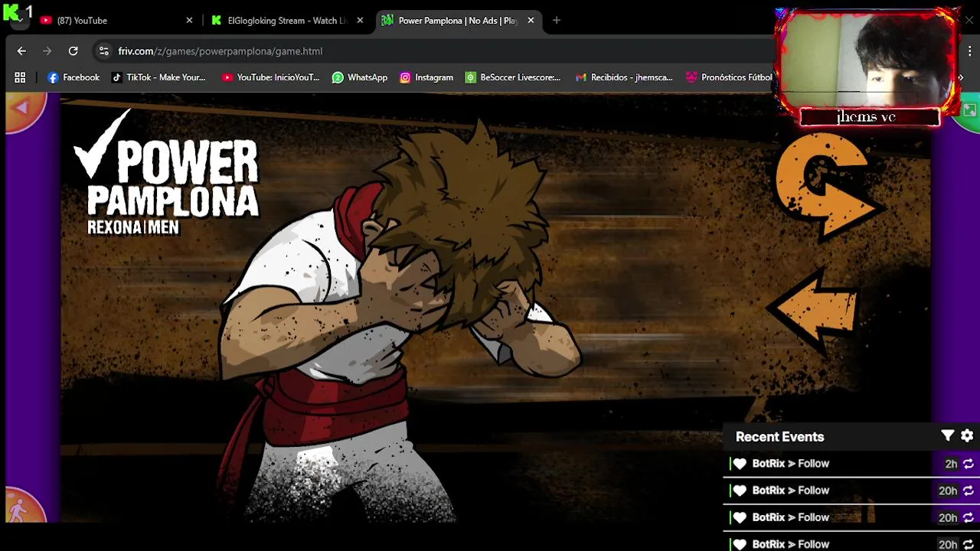Go back to the previous page
This screenshot has height=551, width=980.
21,51
